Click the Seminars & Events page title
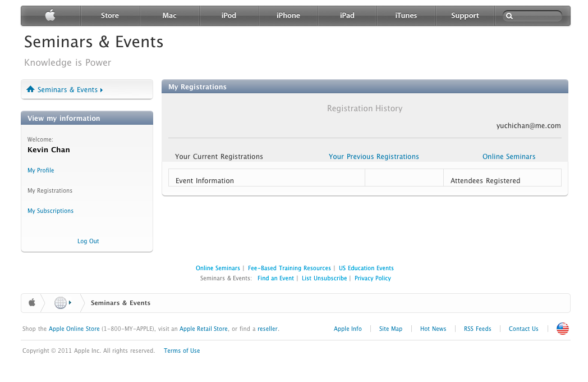The image size is (588, 382). (x=94, y=42)
